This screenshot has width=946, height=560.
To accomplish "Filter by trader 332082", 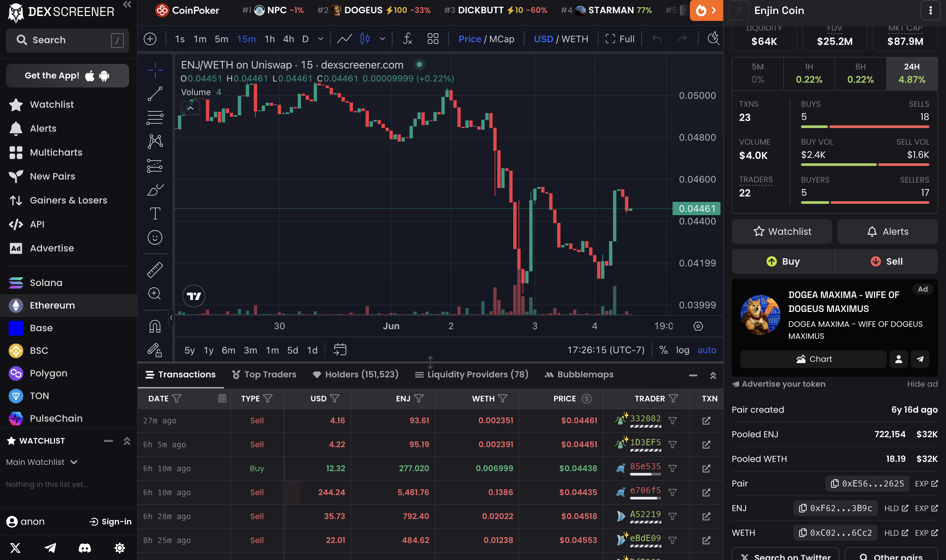I will [x=673, y=420].
